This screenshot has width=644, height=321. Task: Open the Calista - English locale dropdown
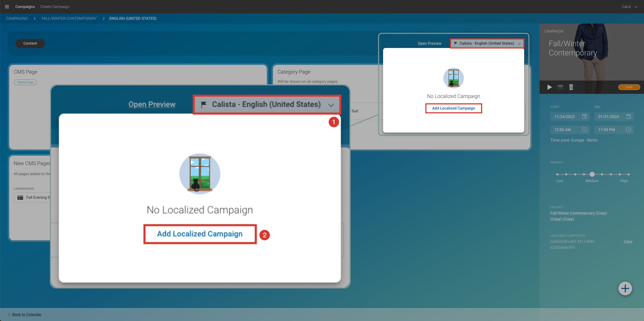[267, 104]
